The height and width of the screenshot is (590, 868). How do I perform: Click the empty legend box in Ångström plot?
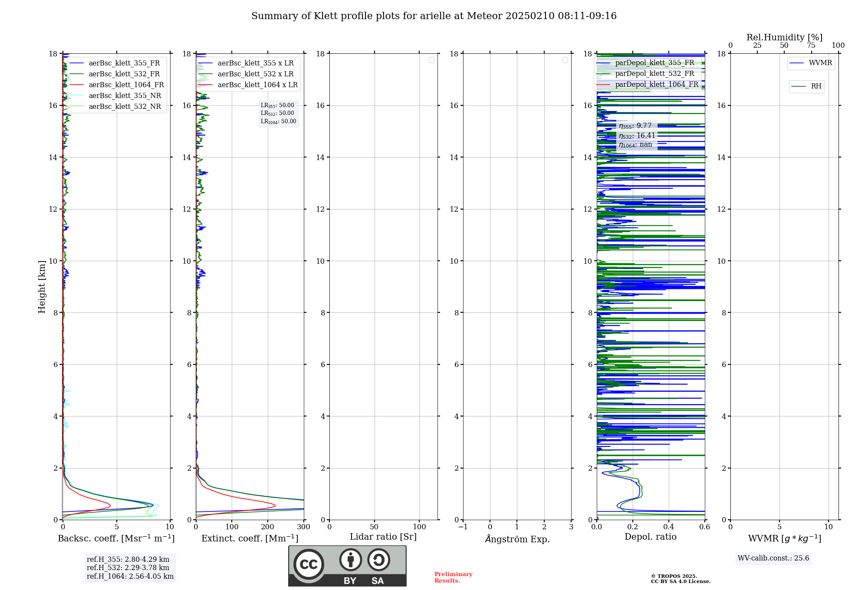point(565,60)
